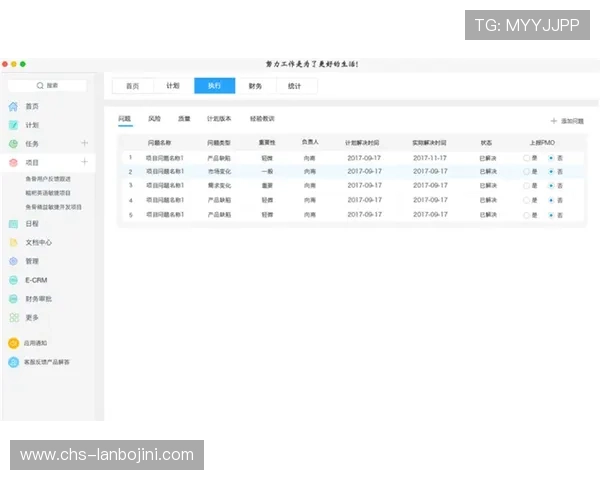Click the 计划 plan icon in sidebar
The height and width of the screenshot is (480, 600).
click(x=13, y=125)
